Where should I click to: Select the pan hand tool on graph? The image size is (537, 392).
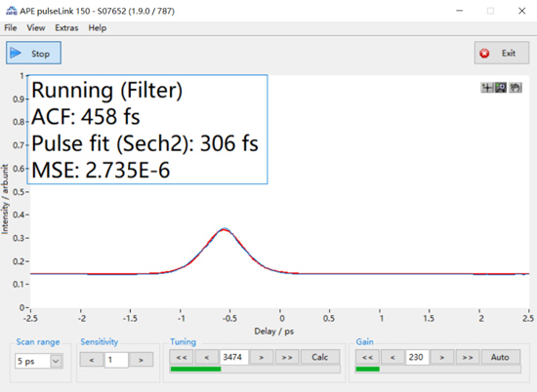tap(516, 88)
